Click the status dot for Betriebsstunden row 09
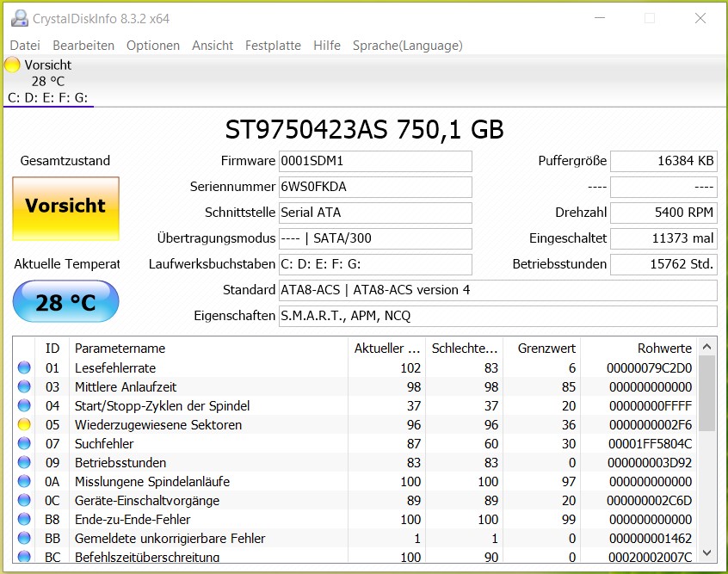The image size is (728, 574). click(x=24, y=462)
